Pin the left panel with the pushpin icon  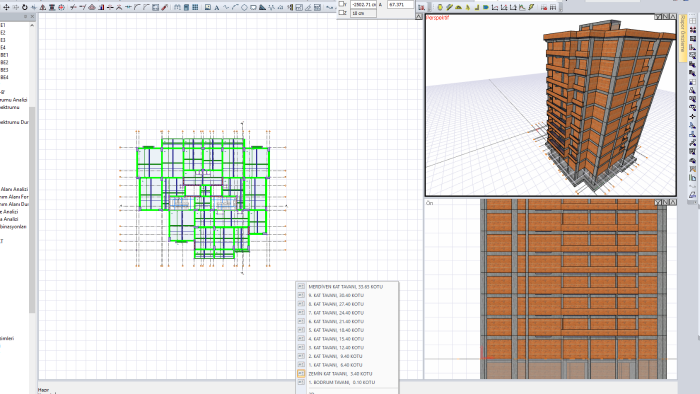(25, 17)
